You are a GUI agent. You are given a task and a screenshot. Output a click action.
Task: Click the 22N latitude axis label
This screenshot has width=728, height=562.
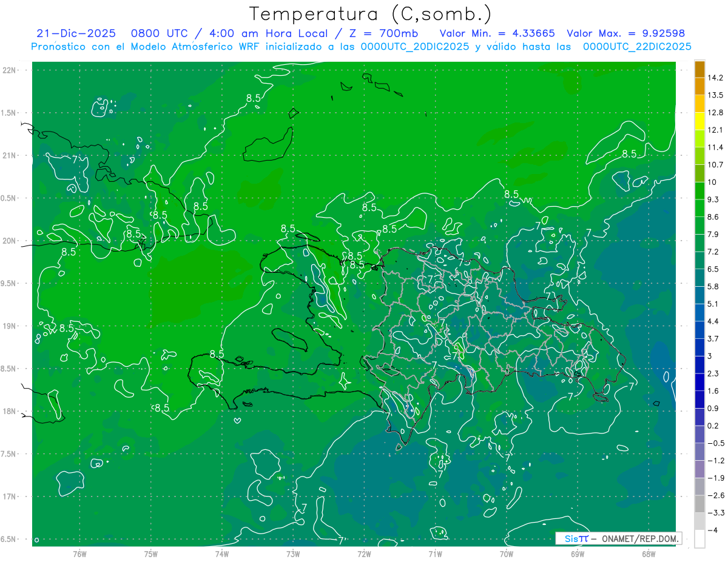click(x=10, y=70)
